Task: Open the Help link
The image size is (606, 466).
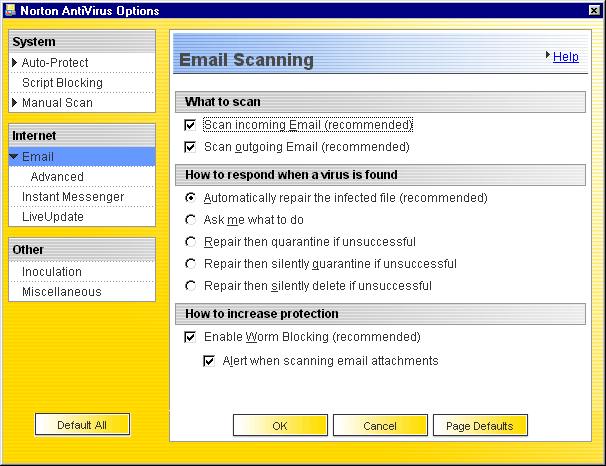Action: [x=565, y=57]
